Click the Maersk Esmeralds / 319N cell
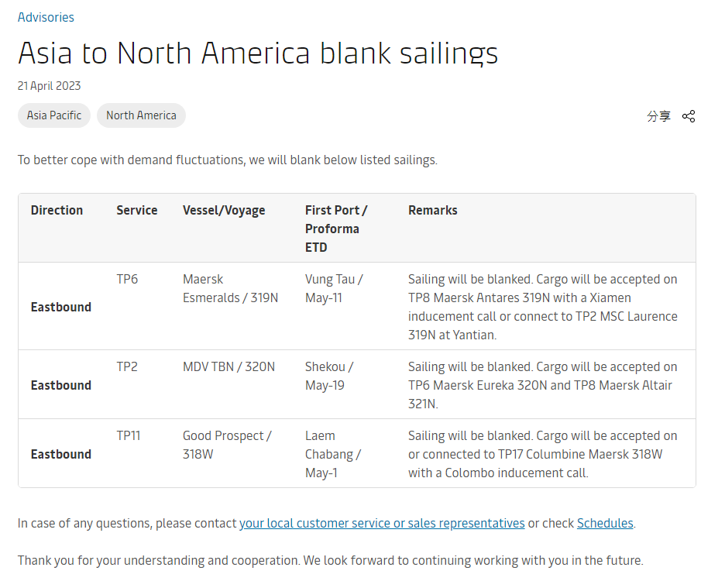The height and width of the screenshot is (588, 725). pyautogui.click(x=230, y=288)
